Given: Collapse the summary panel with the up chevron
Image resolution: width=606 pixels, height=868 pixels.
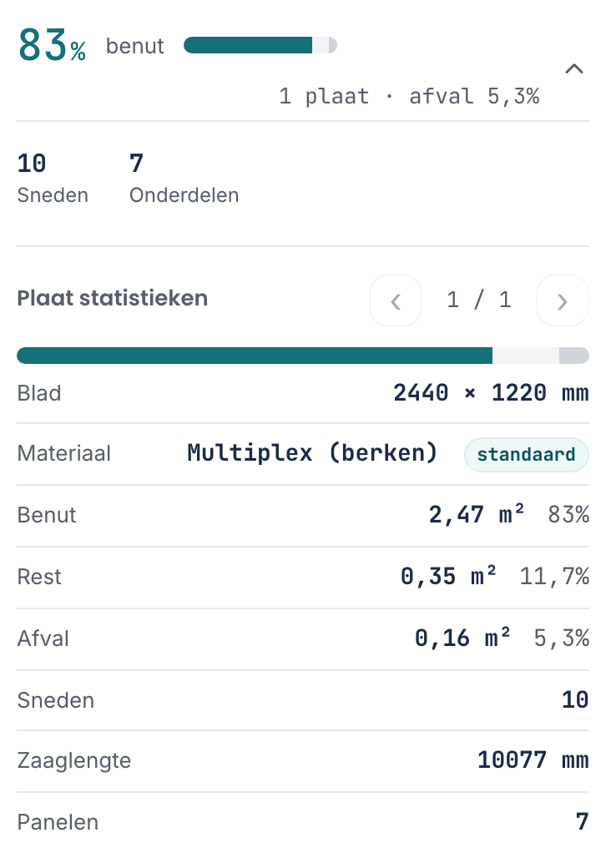Looking at the screenshot, I should (574, 68).
